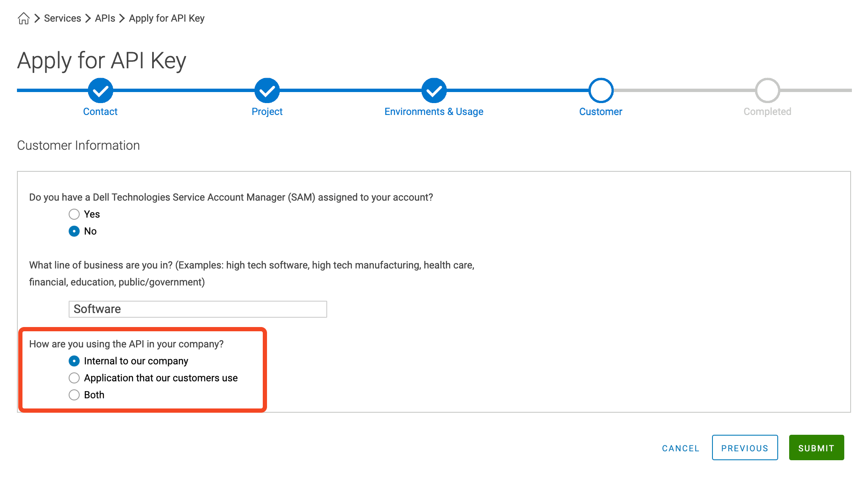Image resolution: width=868 pixels, height=481 pixels.
Task: Open the APIs breadcrumb link
Action: (x=105, y=18)
